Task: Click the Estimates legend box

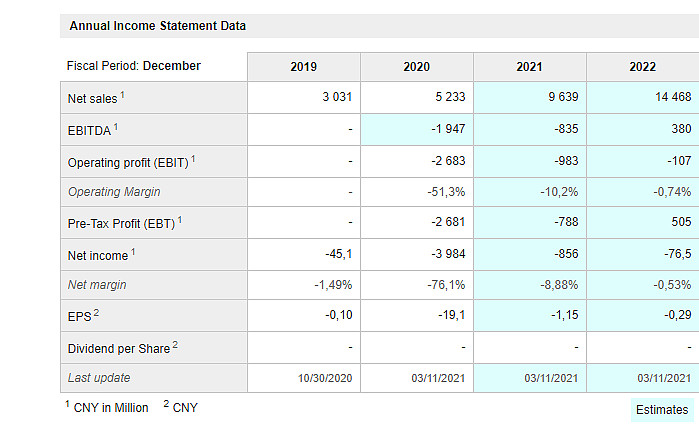Action: pos(662,410)
